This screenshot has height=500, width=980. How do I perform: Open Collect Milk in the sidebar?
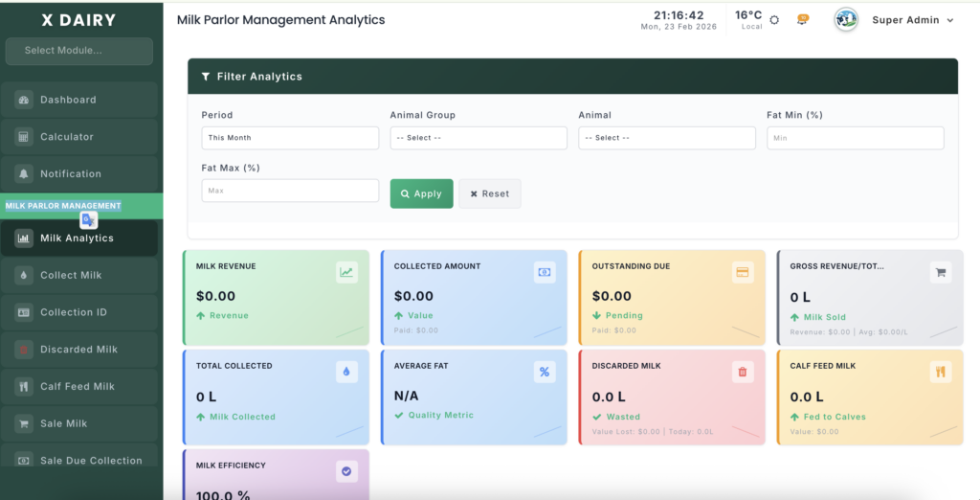tap(79, 275)
